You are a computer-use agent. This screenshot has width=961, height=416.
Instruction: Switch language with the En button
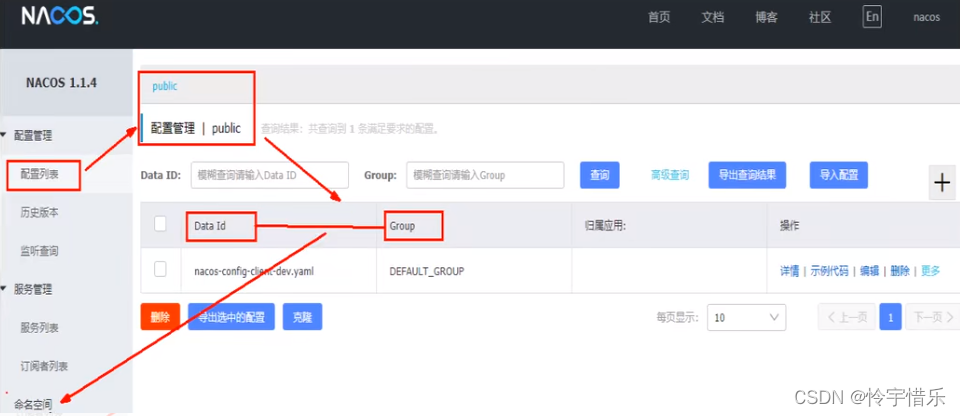(x=872, y=17)
